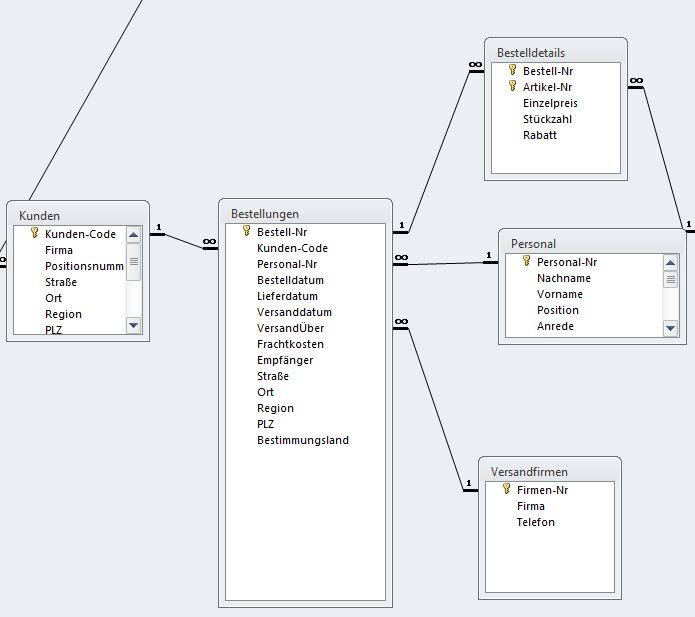Click the scroll up arrow in Personal table
The image size is (695, 617).
click(x=670, y=263)
